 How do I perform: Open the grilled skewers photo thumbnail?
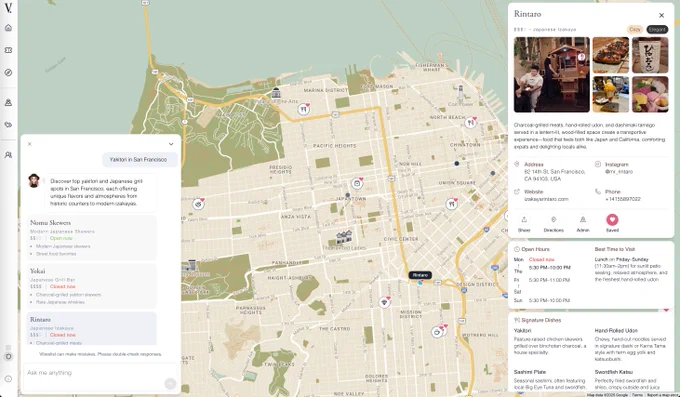click(x=611, y=55)
